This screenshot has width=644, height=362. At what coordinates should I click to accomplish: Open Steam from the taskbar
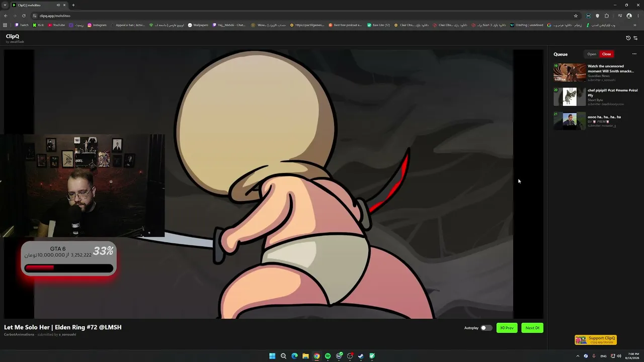click(x=361, y=356)
